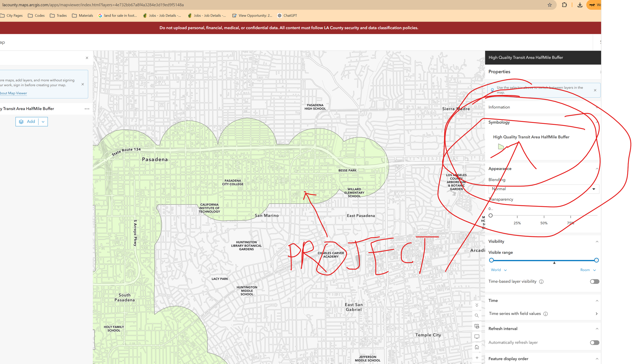Open Time-based layer visibility info icon
This screenshot has height=364, width=633.
click(x=541, y=282)
